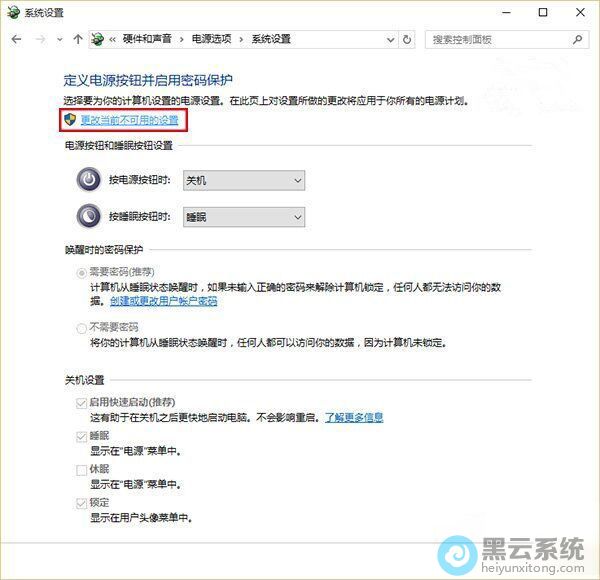Click the search magnifier icon
This screenshot has width=600, height=580.
578,39
